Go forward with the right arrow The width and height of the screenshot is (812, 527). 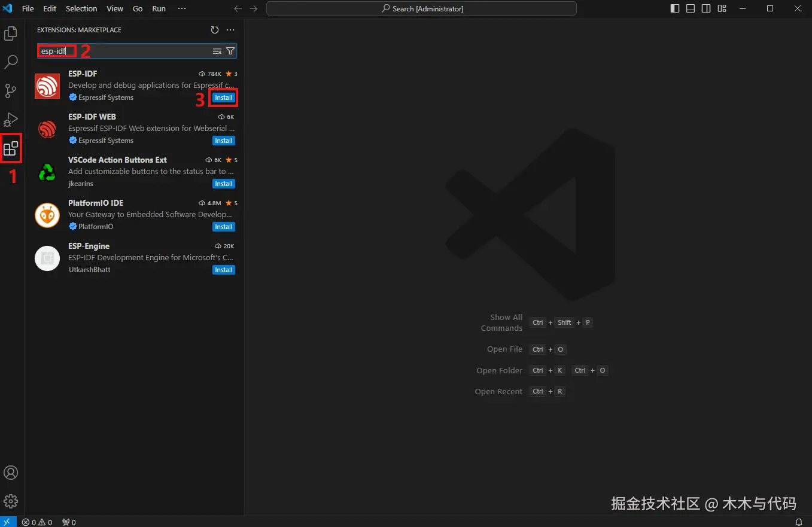pos(253,8)
